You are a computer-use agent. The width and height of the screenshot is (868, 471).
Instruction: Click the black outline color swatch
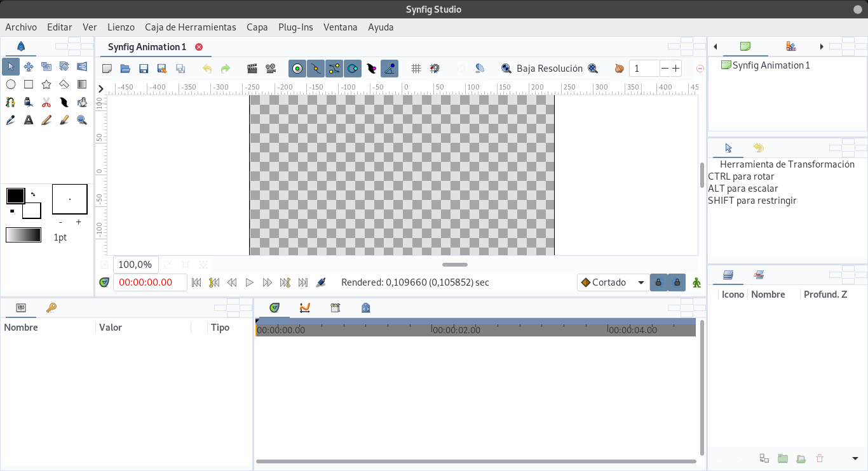[15, 196]
